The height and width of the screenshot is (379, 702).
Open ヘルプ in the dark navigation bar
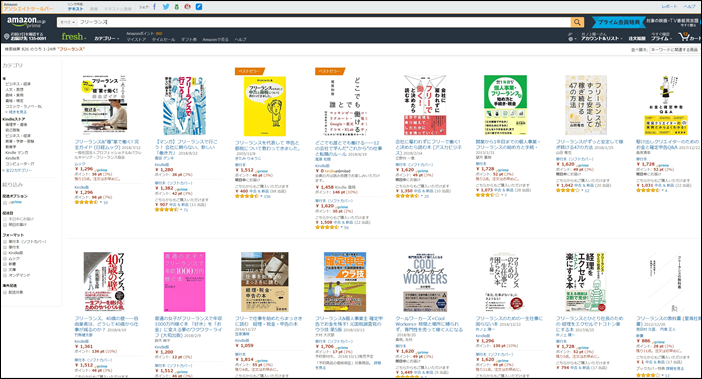tap(240, 39)
